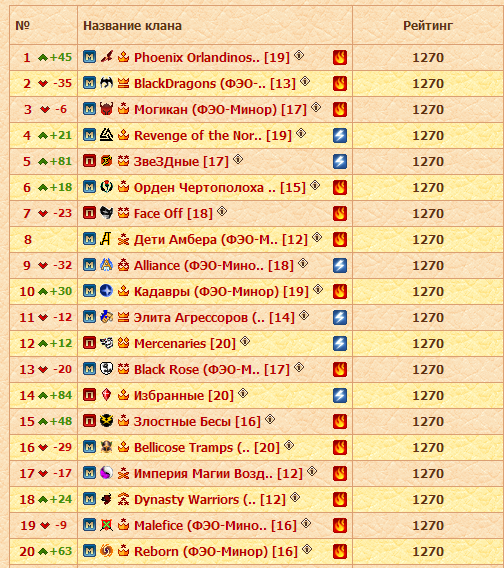Open the Орден Чертополоха clan page
This screenshot has height=568, width=504.
click(220, 188)
